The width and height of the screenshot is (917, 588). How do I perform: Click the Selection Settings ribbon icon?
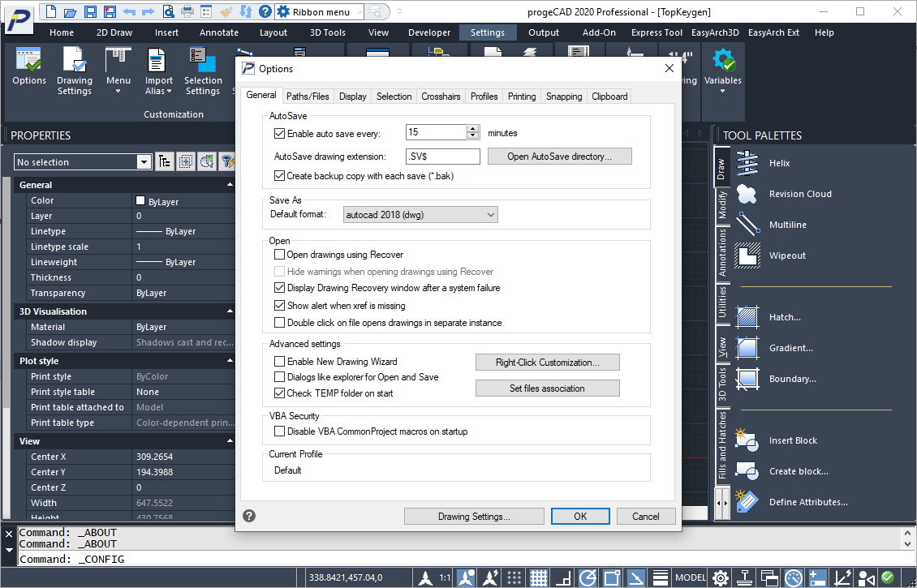pyautogui.click(x=202, y=71)
